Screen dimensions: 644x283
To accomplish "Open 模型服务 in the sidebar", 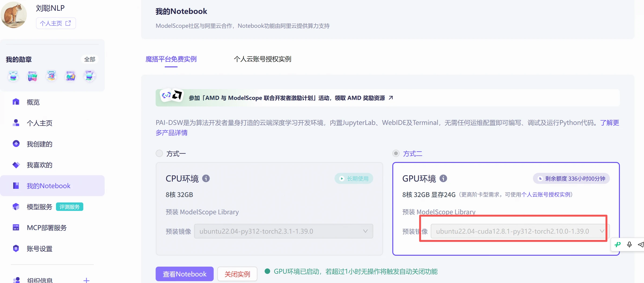I will pos(39,207).
